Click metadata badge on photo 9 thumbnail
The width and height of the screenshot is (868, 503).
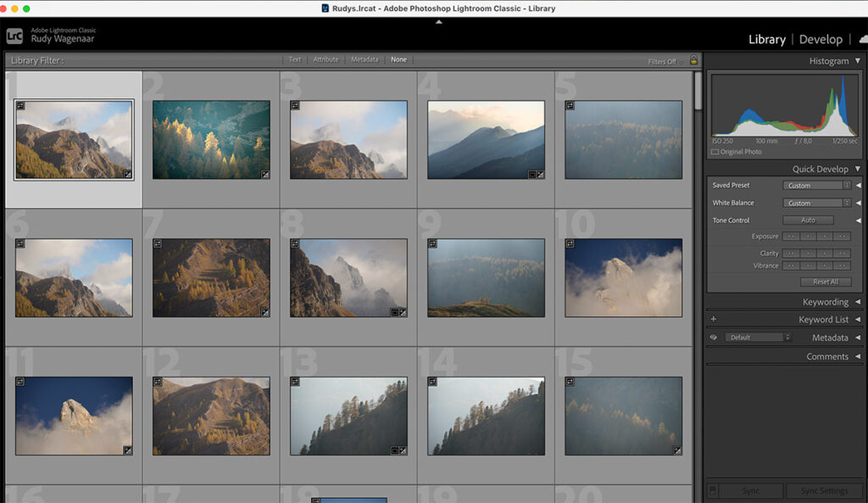click(433, 243)
